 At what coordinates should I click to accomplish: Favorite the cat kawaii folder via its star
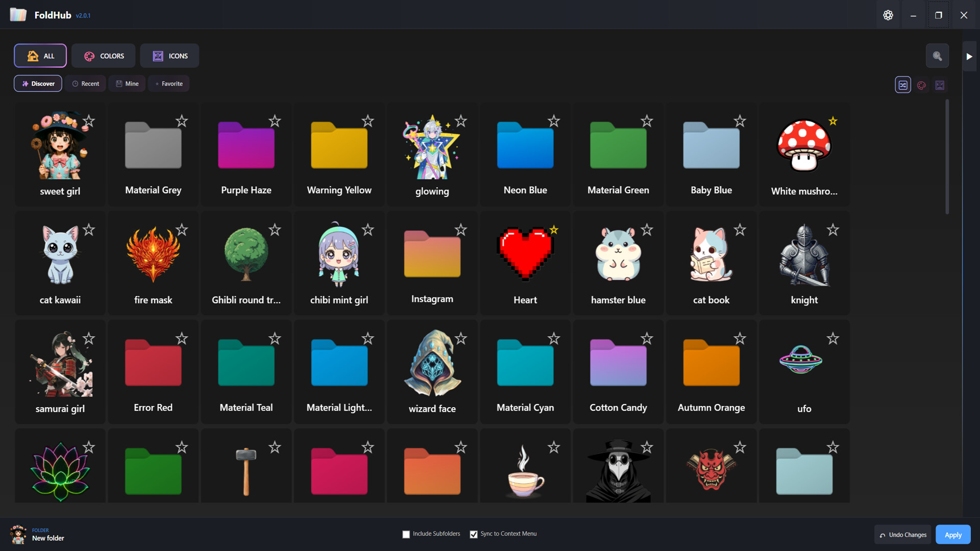(88, 230)
